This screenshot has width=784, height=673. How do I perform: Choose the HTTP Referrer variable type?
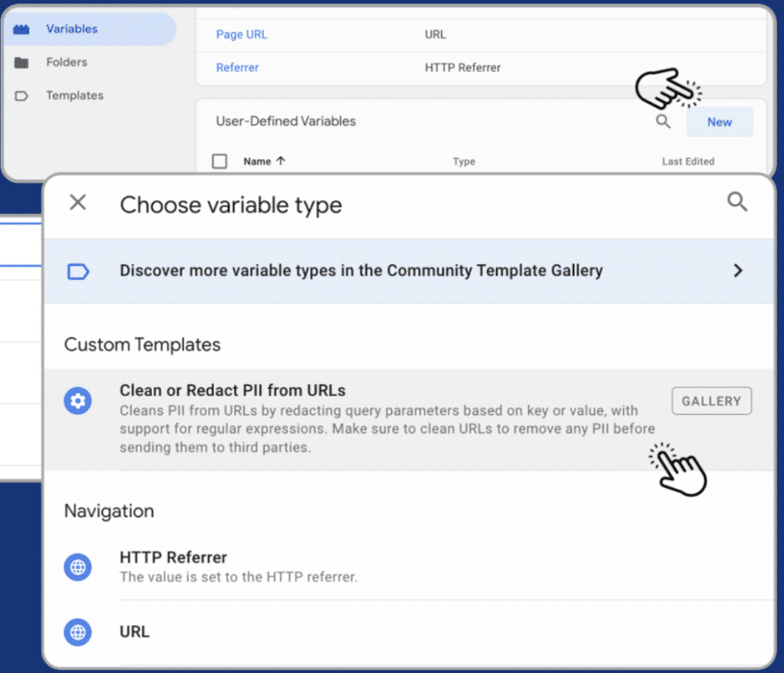(409, 566)
